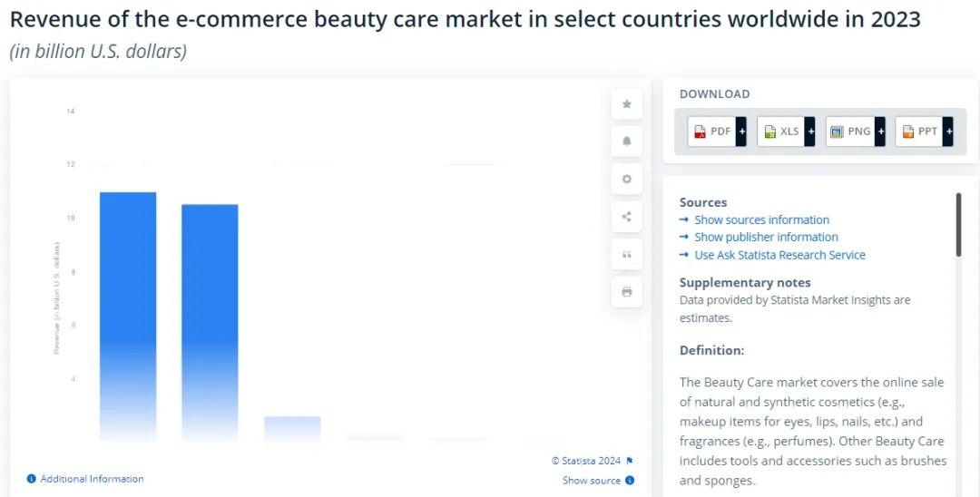Open Additional Information below the chart

pos(92,479)
